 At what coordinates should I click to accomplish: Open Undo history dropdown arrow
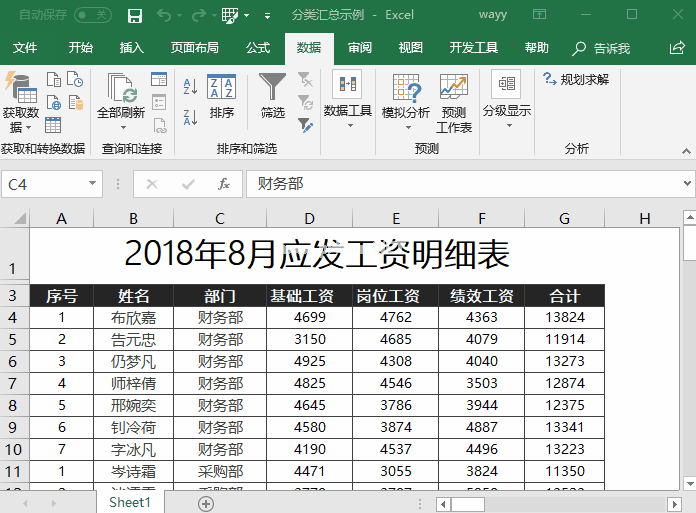point(179,16)
